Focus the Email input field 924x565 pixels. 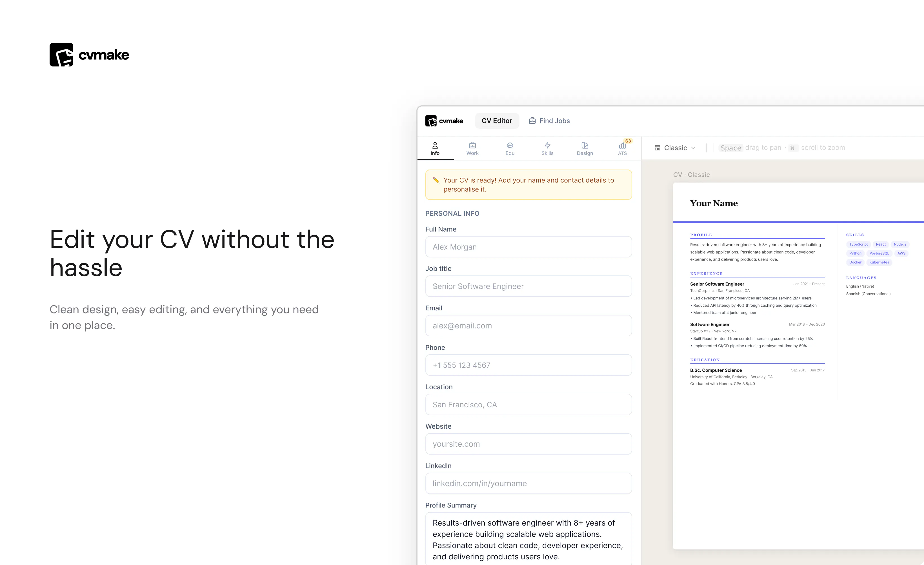click(528, 325)
